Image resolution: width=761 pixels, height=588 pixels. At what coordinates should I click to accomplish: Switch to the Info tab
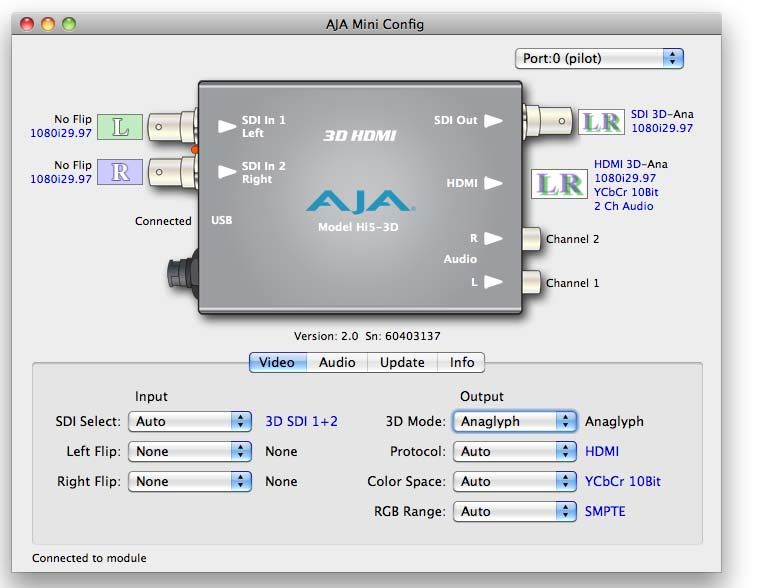462,362
